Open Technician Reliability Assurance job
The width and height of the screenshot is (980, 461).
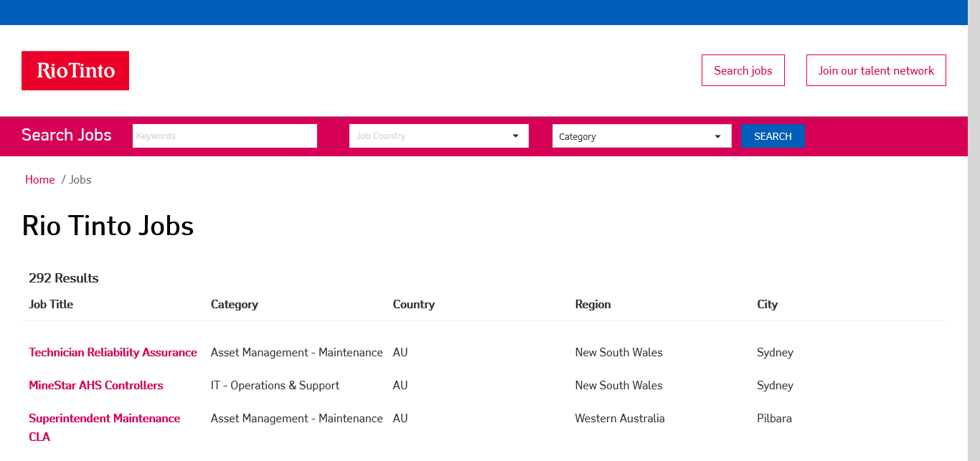coord(113,353)
